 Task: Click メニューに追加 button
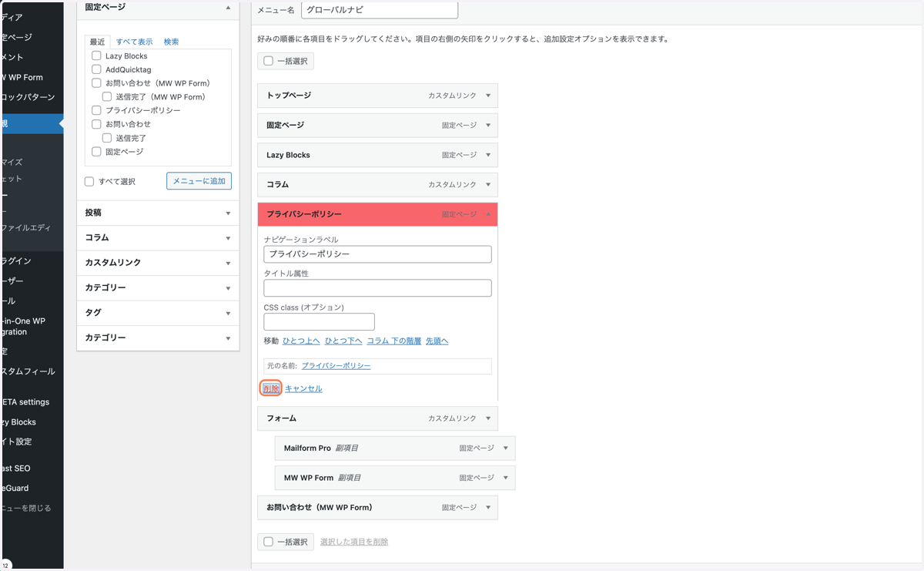[x=199, y=181]
